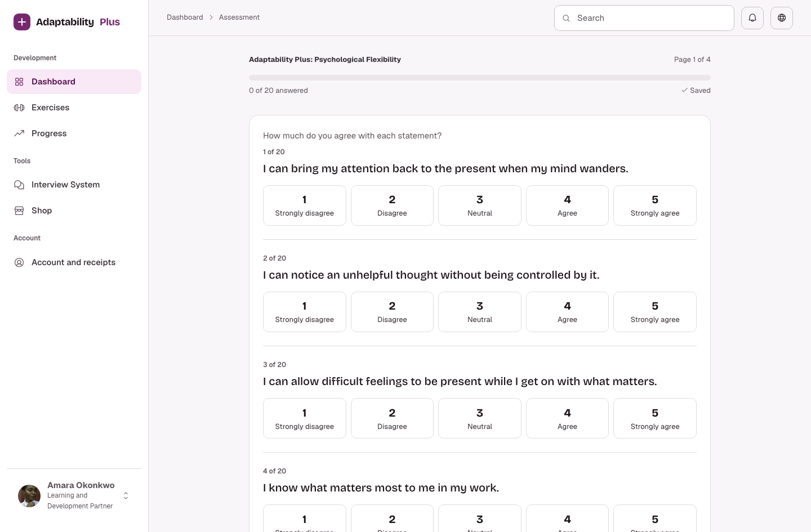Screen dimensions: 811x532
Task: Click the magnifier icon in the search box
Action: tap(567, 18)
